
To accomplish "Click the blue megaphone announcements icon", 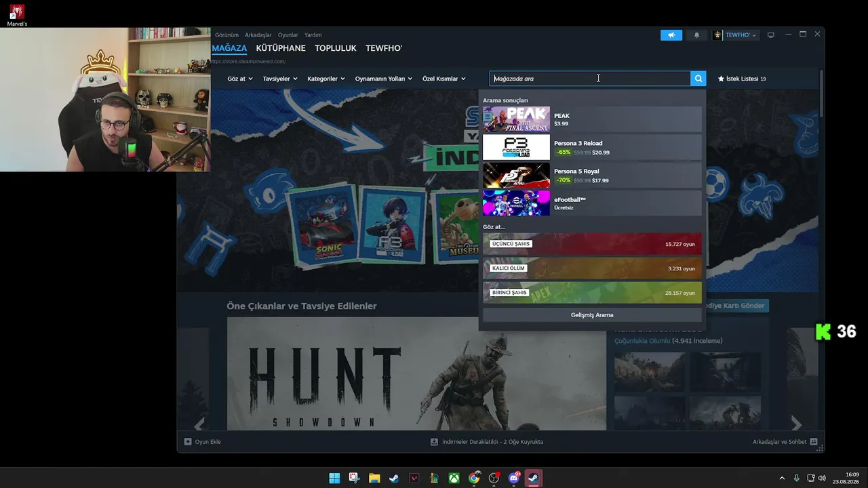I will [x=671, y=35].
